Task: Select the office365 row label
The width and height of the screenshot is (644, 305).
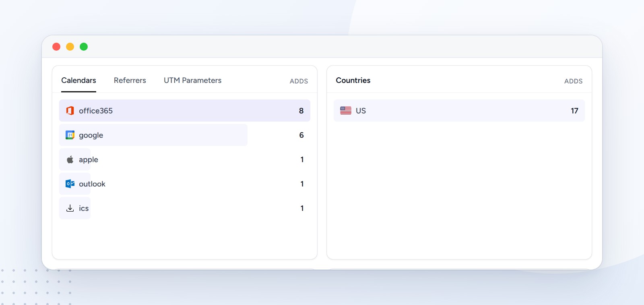Action: [x=96, y=111]
